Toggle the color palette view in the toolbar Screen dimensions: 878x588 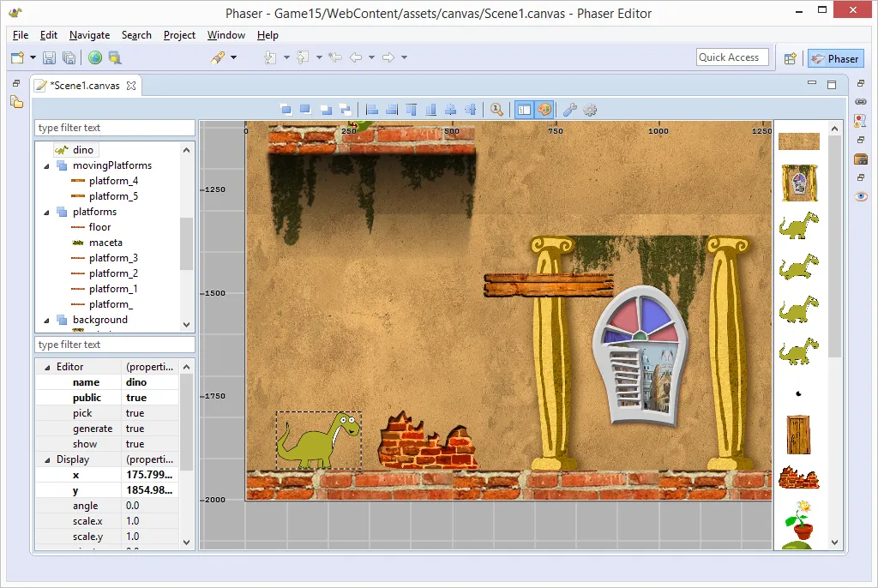pos(544,110)
